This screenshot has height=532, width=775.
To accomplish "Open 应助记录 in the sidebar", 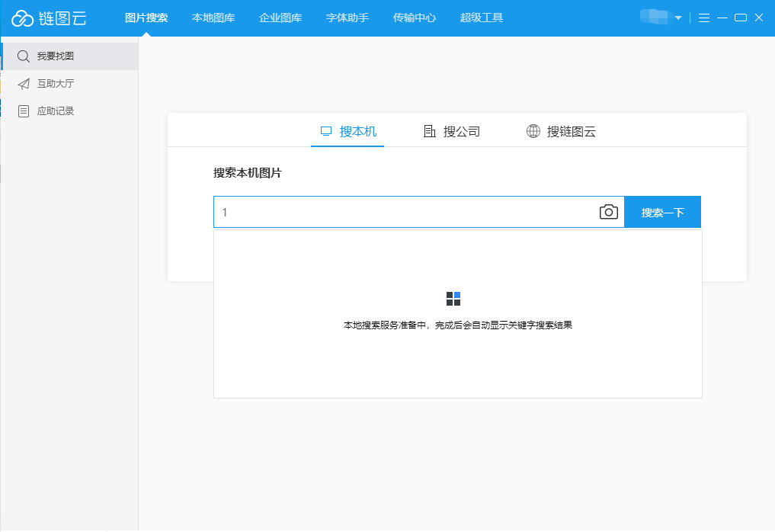I will click(x=56, y=111).
